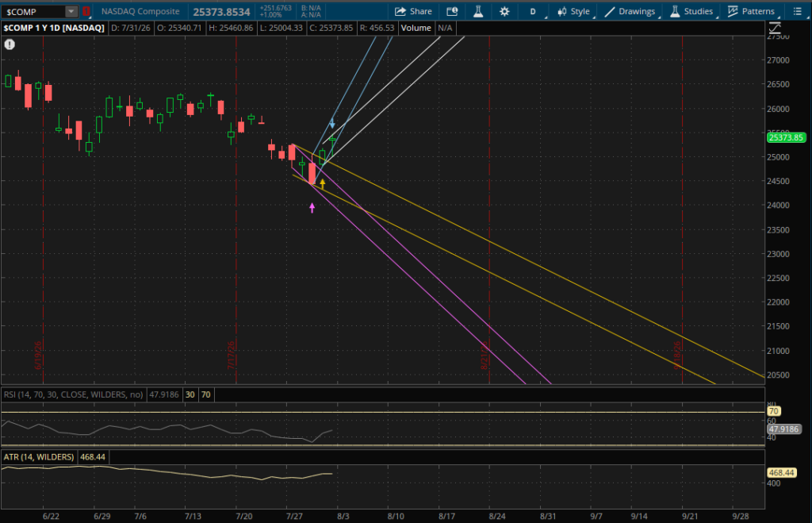Screen dimensions: 812x523
Task: Click the calendar alert icon in toolbar
Action: tap(452, 11)
